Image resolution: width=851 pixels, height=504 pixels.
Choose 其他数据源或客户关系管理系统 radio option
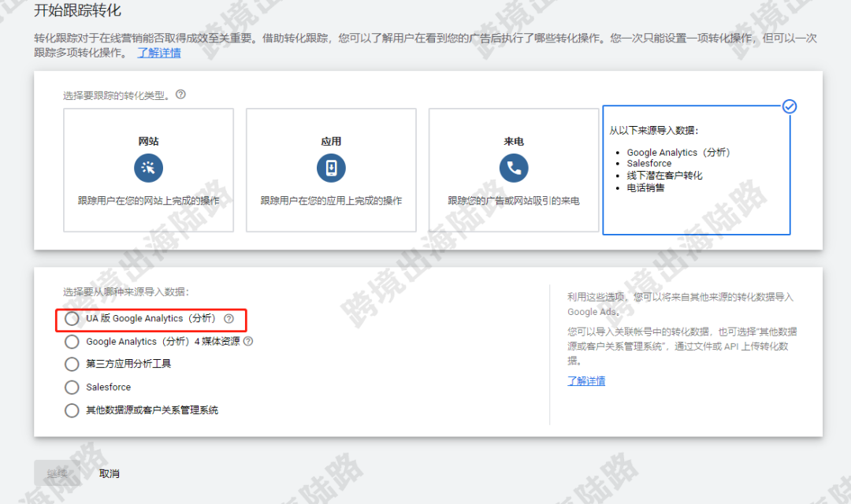tap(72, 410)
